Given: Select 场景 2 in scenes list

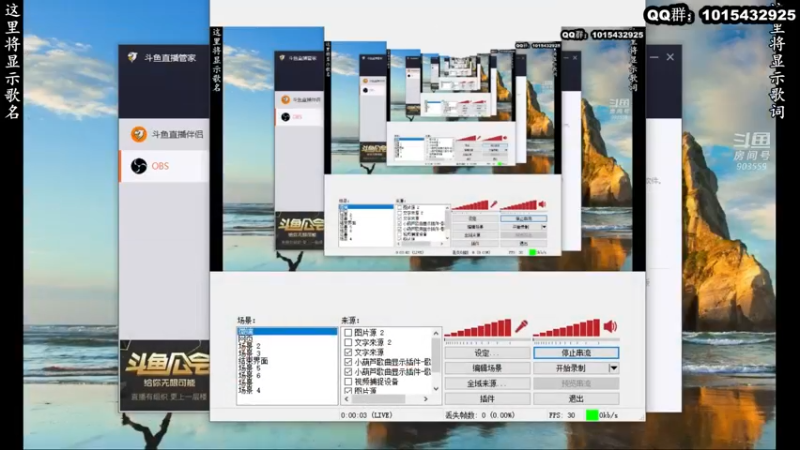Looking at the screenshot, I should coord(249,346).
